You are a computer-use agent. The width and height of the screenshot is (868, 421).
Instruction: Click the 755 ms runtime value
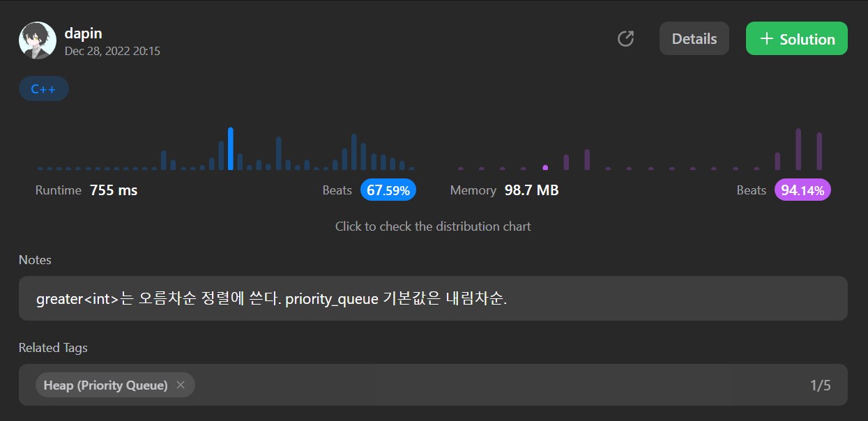click(x=114, y=190)
